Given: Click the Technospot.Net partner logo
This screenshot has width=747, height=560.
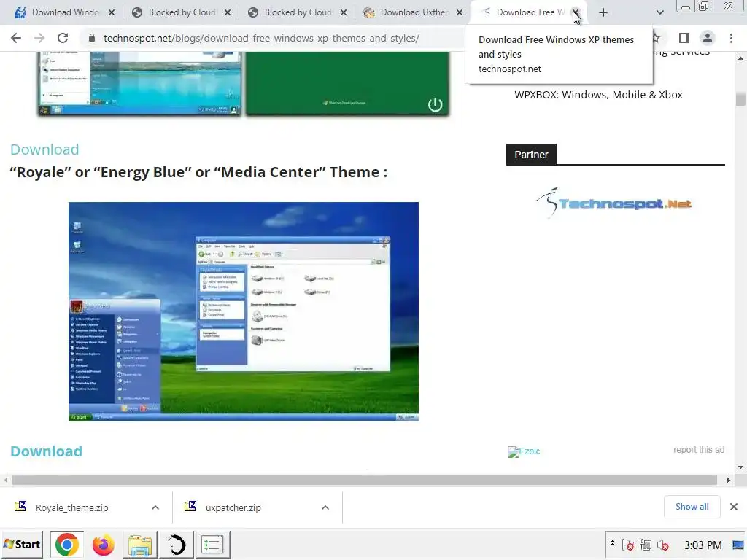Looking at the screenshot, I should pyautogui.click(x=614, y=203).
